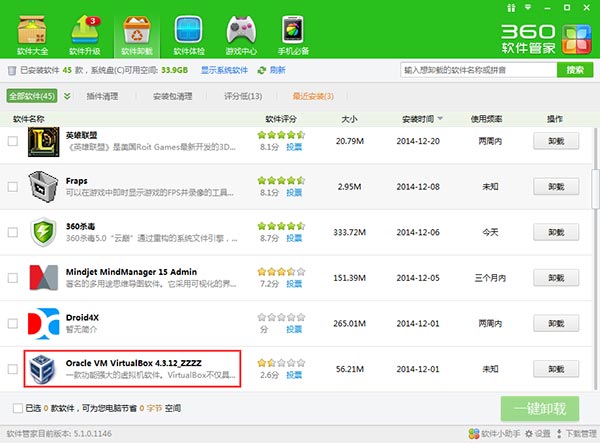This screenshot has height=443, width=600.
Task: Open the 游戏中心 game center icon
Action: click(241, 31)
